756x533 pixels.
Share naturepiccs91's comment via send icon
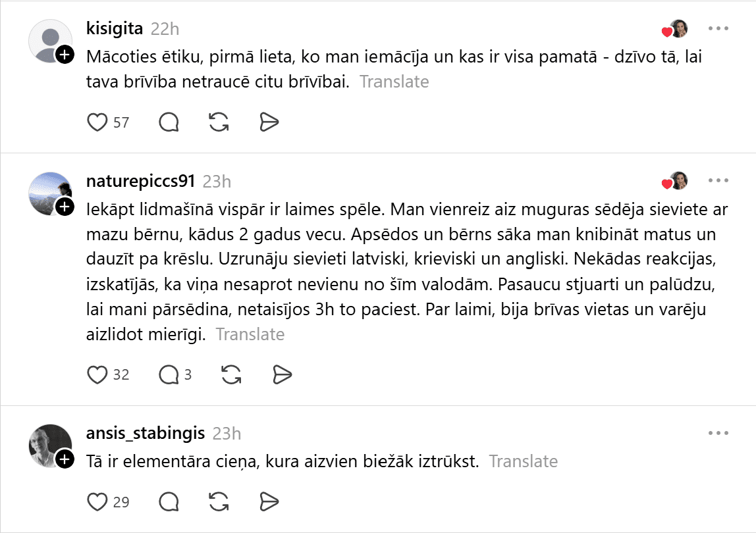pyautogui.click(x=282, y=375)
